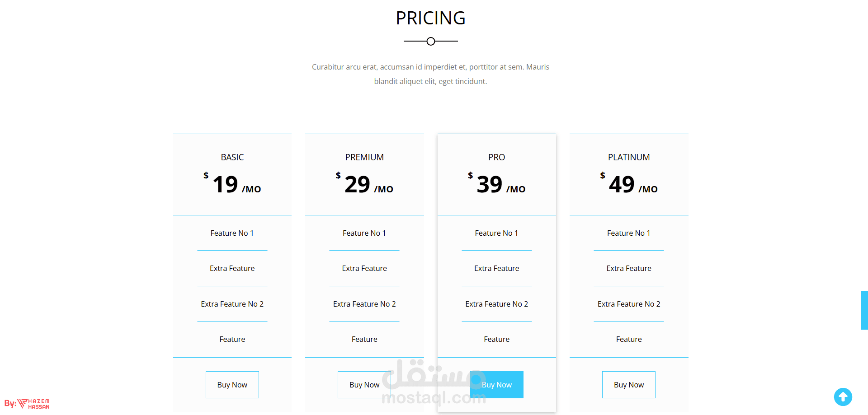
Task: Click Extra Feature No 2 in Pro plan
Action: (496, 304)
